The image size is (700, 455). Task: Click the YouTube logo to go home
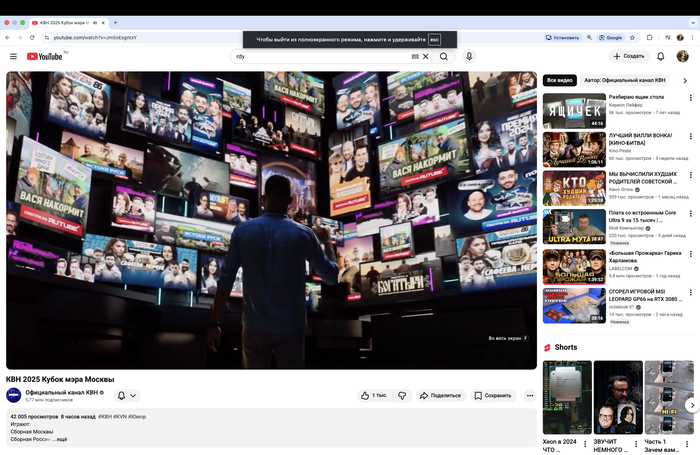[46, 57]
